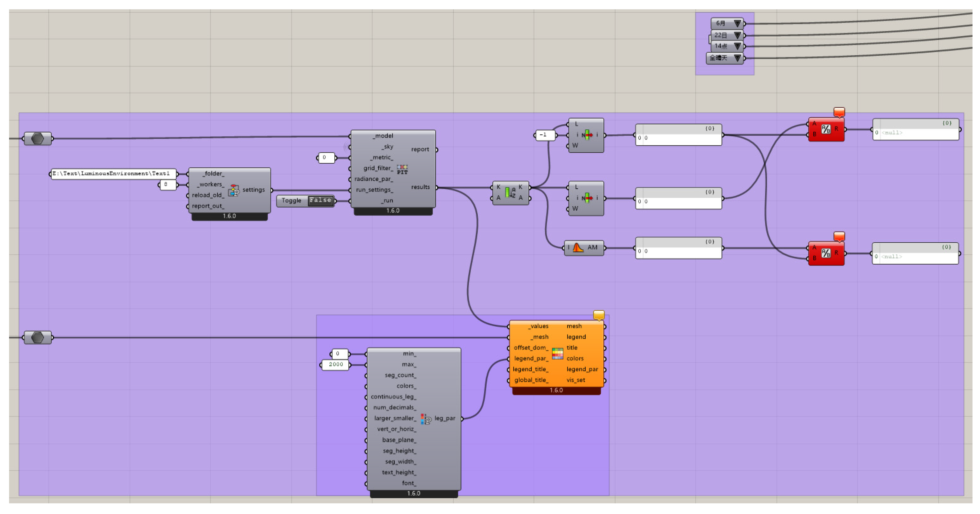This screenshot has width=980, height=514.
Task: Toggle the False boolean value
Action: (320, 200)
